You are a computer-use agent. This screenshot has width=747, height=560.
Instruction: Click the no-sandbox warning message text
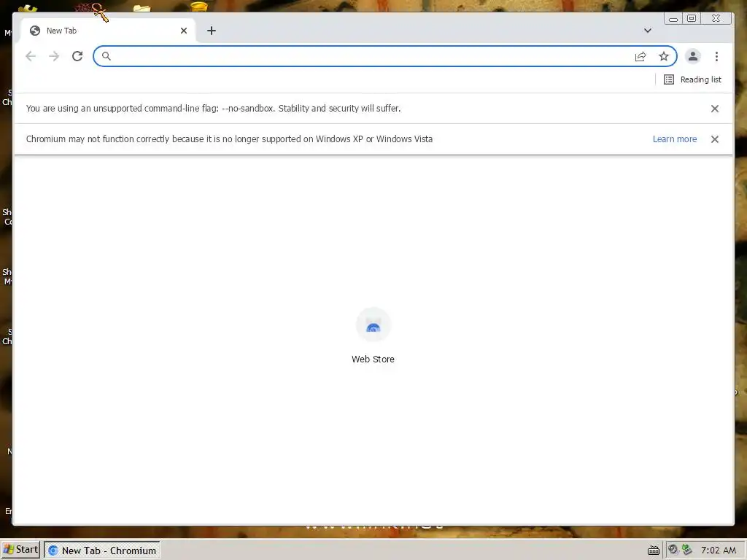(x=214, y=109)
